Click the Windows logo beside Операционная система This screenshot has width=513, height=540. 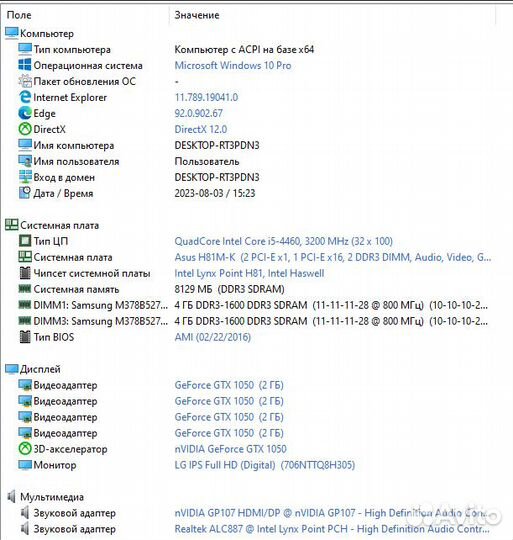[x=25, y=65]
